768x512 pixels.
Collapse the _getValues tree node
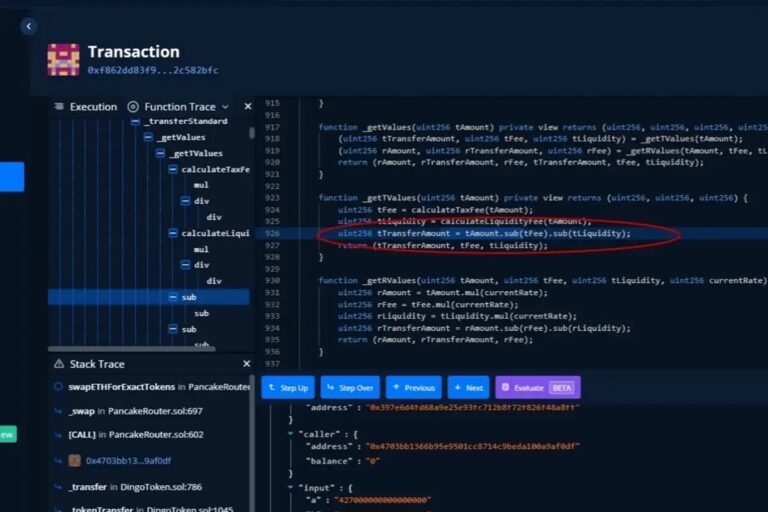[148, 137]
